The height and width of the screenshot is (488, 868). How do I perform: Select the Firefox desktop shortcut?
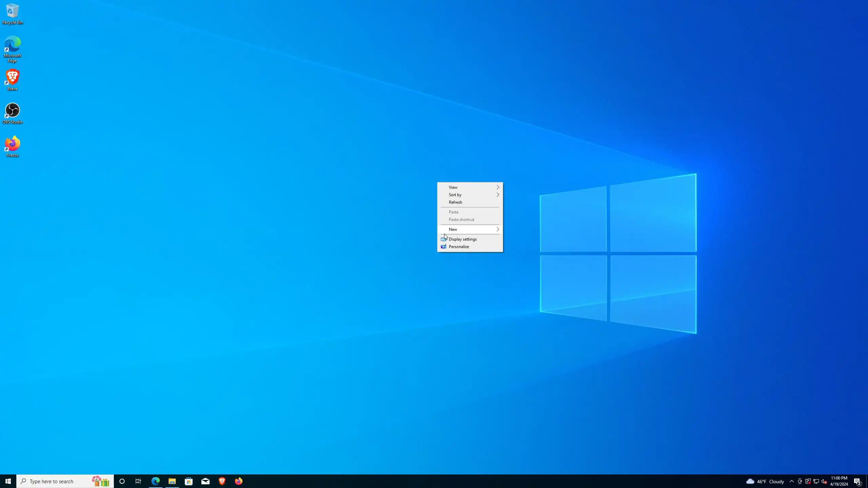pos(12,146)
